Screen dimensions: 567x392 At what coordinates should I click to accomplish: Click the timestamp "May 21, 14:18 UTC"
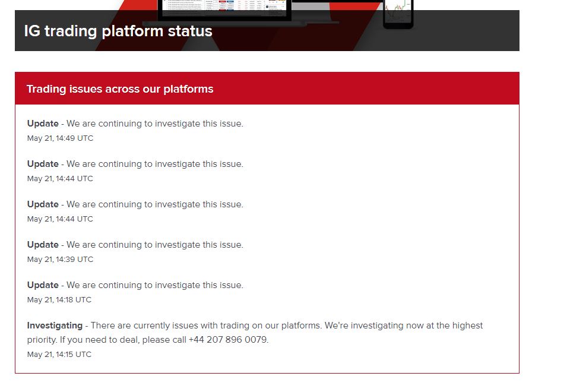tap(59, 300)
